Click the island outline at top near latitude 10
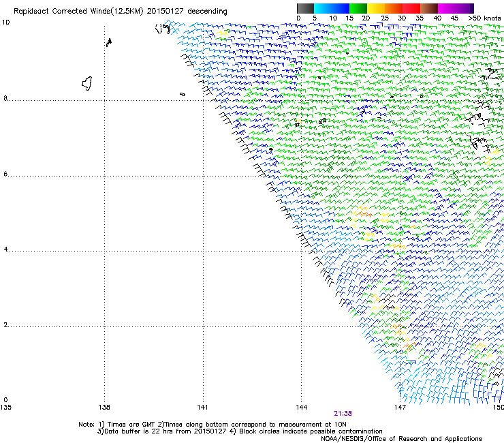The width and height of the screenshot is (504, 443). [162, 29]
